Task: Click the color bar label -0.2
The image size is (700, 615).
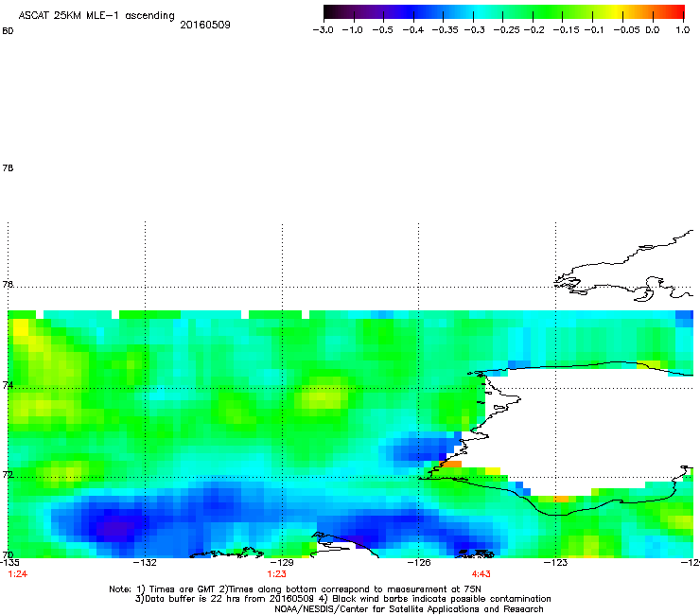Action: [534, 30]
